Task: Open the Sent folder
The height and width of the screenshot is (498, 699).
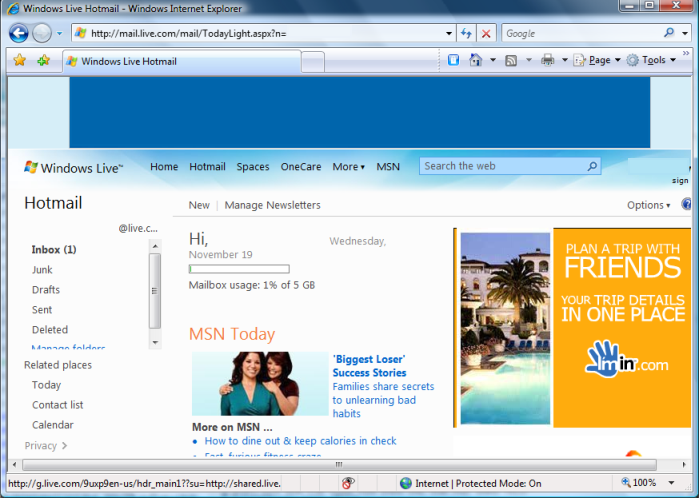Action: tap(42, 309)
